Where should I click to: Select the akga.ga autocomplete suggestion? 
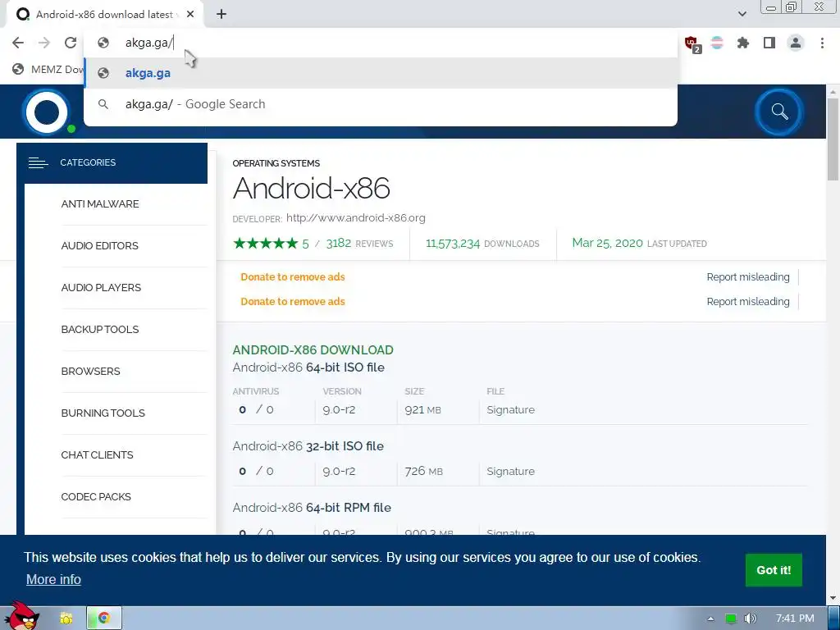pos(381,73)
